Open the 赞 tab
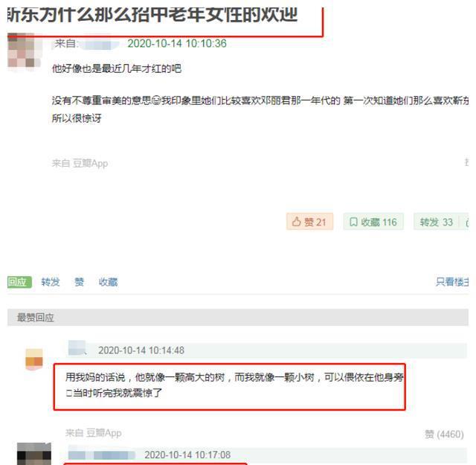This screenshot has width=476, height=465. click(x=80, y=282)
